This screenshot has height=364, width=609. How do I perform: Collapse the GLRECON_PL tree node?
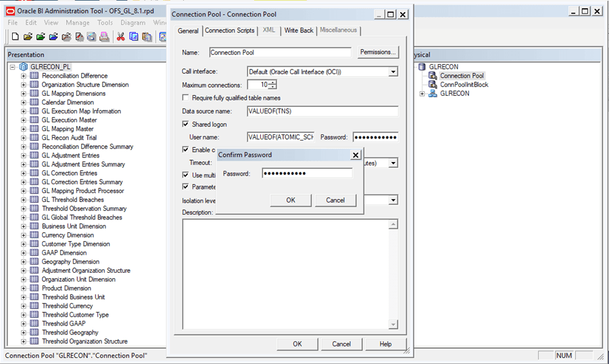coord(12,67)
